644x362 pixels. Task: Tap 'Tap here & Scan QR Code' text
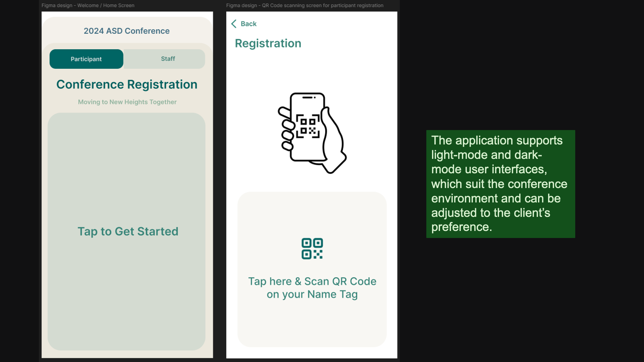[x=312, y=281]
